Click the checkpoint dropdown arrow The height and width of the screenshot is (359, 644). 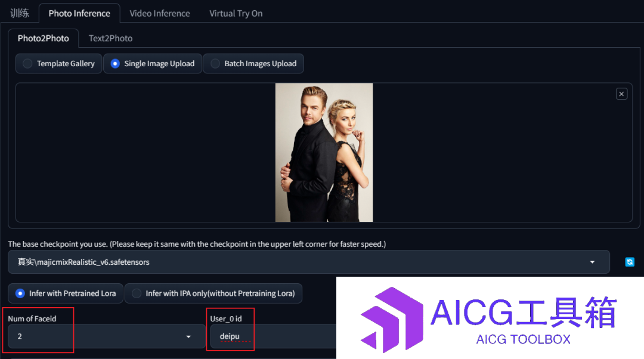592,262
